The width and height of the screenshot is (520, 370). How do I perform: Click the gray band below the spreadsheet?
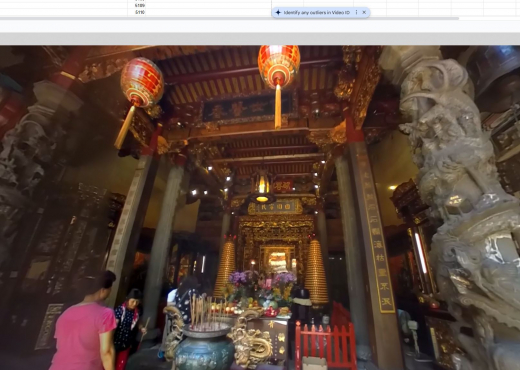(x=260, y=39)
